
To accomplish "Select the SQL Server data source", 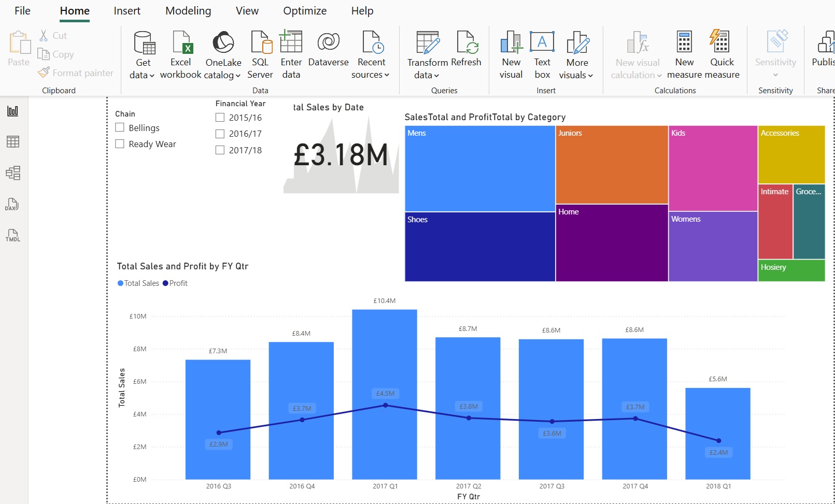I will point(260,53).
